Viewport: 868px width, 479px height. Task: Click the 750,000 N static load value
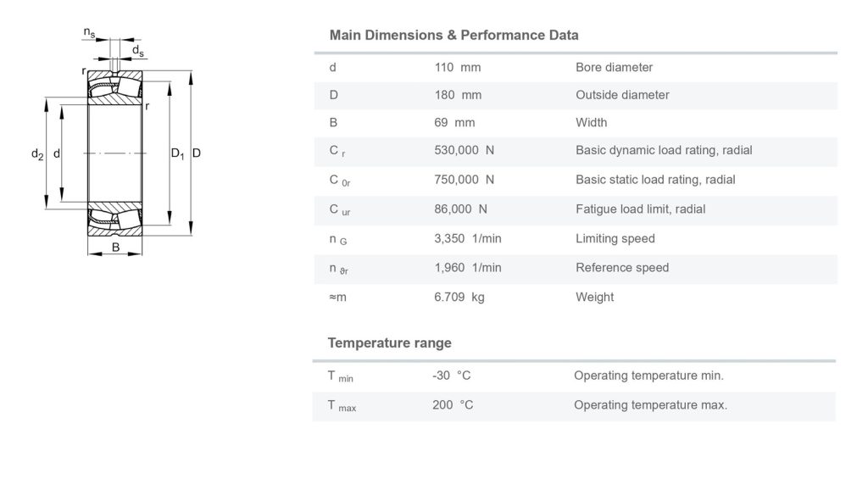(465, 180)
